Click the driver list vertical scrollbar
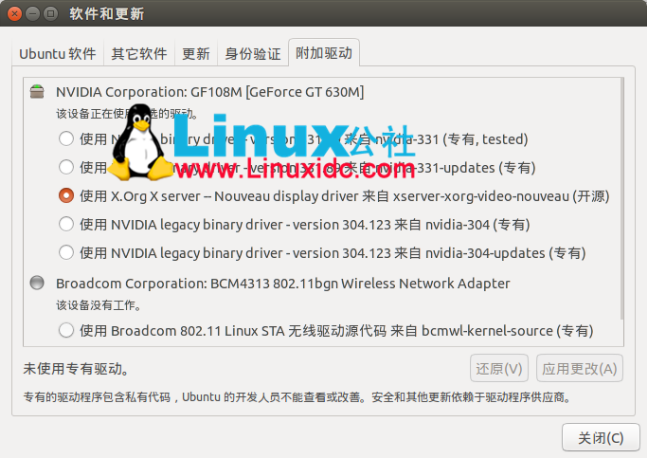The height and width of the screenshot is (458, 647). (621, 199)
